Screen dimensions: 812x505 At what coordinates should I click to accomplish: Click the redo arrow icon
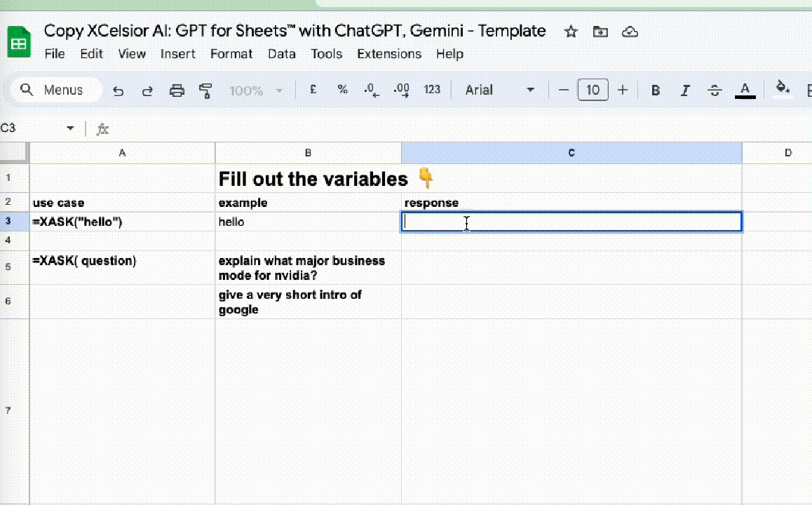[147, 90]
